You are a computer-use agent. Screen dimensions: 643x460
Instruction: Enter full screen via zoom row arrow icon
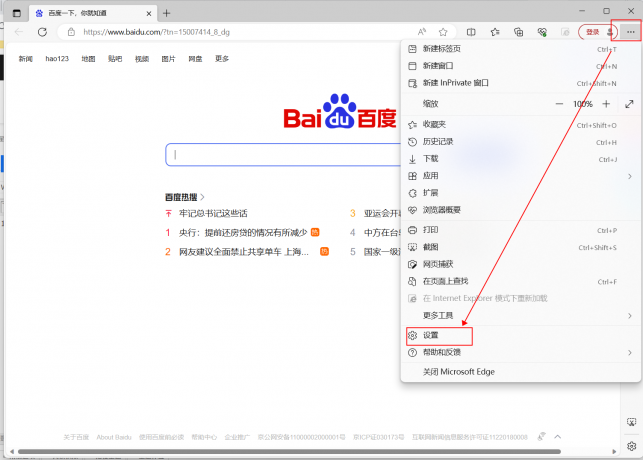coord(629,104)
